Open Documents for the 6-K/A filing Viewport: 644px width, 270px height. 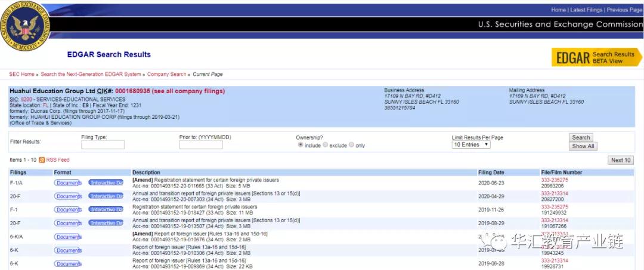tap(68, 237)
